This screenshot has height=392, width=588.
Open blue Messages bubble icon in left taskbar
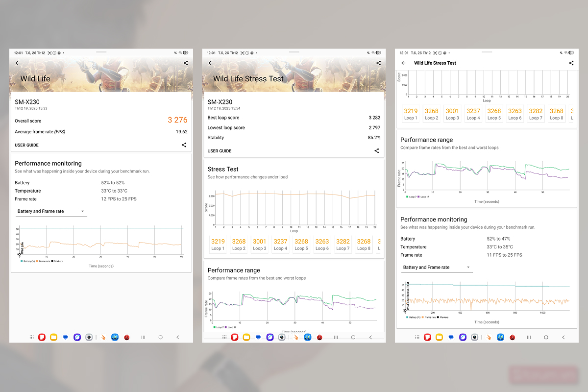tap(65, 337)
